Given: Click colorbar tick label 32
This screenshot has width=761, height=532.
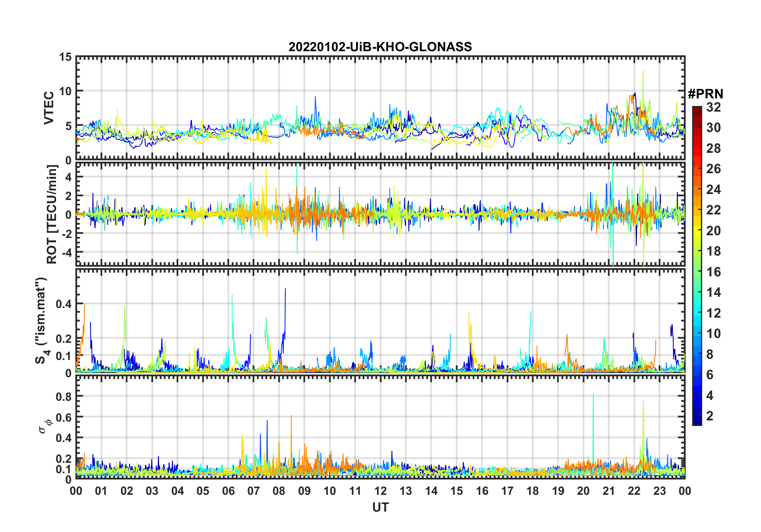Looking at the screenshot, I should (x=713, y=107).
